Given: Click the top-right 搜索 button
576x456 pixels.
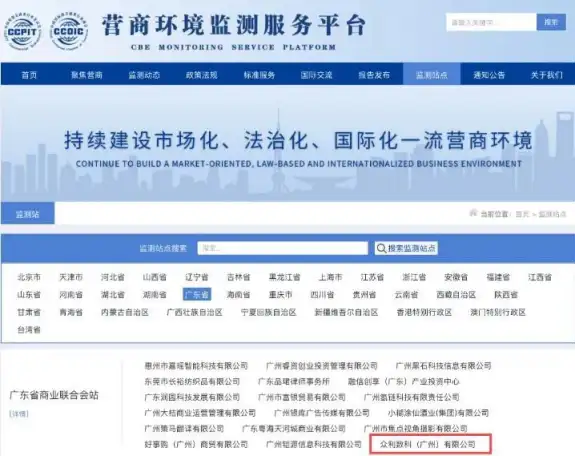Looking at the screenshot, I should [551, 22].
